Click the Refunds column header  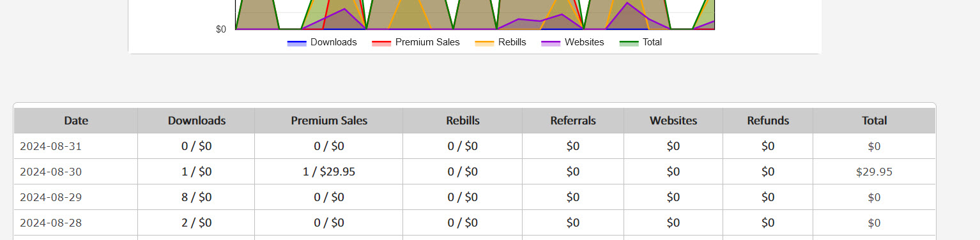click(768, 121)
